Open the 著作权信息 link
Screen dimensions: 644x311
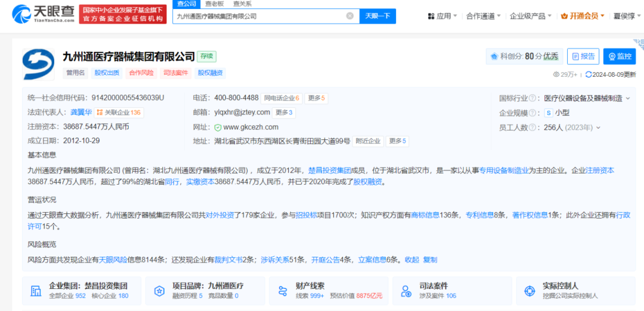click(530, 215)
